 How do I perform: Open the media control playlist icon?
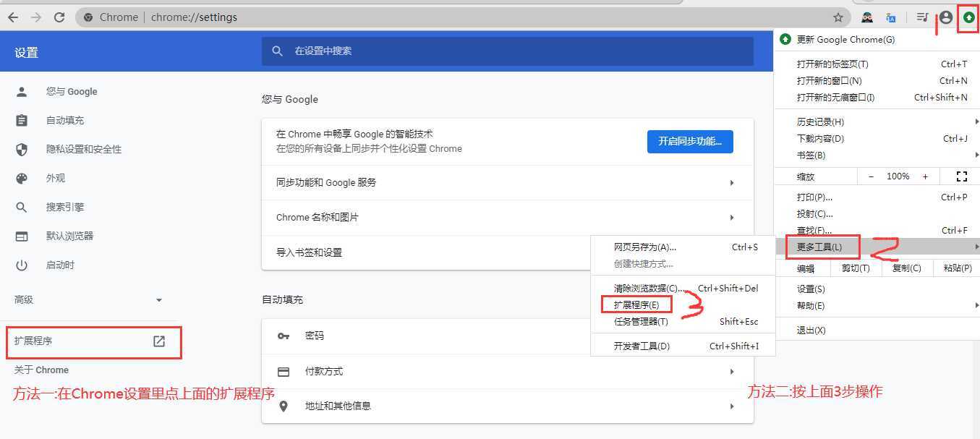[922, 17]
